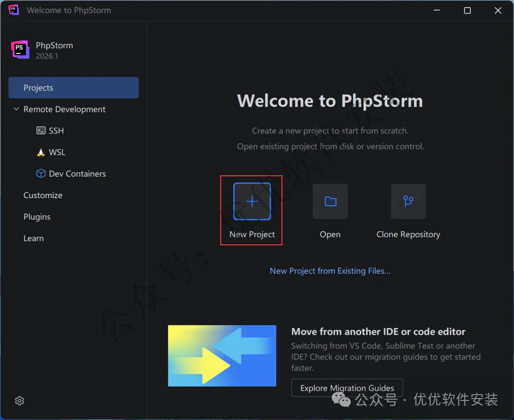The width and height of the screenshot is (514, 420).
Task: Click the Dev Containers cube icon
Action: click(40, 173)
